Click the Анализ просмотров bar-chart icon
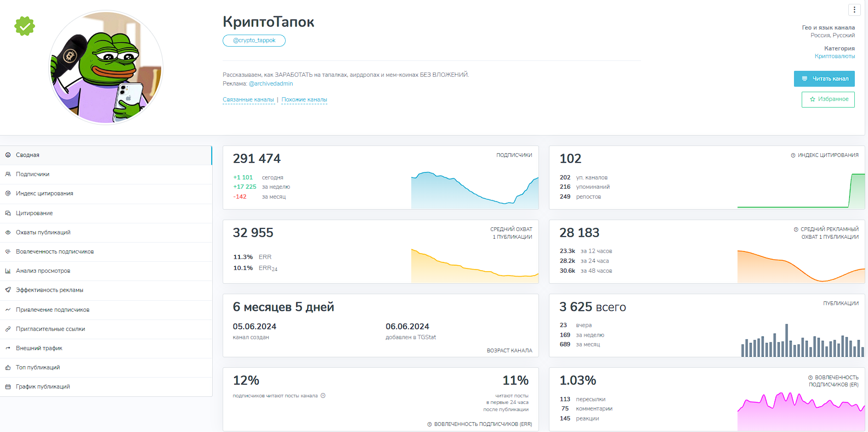 click(x=8, y=271)
